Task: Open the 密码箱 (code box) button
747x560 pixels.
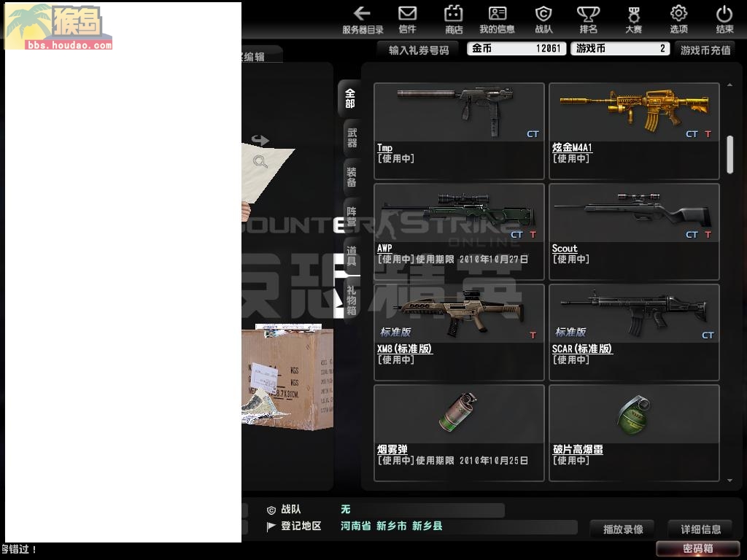Action: point(698,548)
